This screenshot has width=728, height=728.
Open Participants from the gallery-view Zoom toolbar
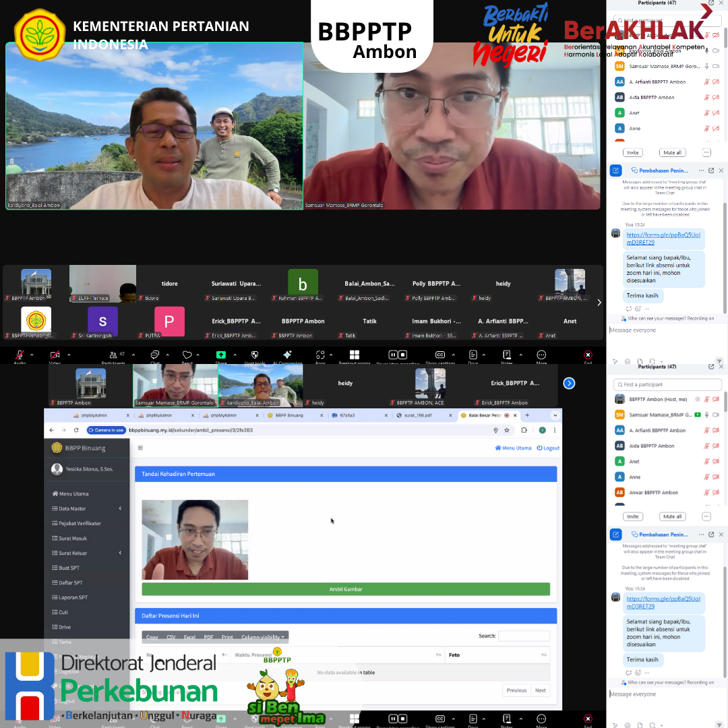[114, 355]
